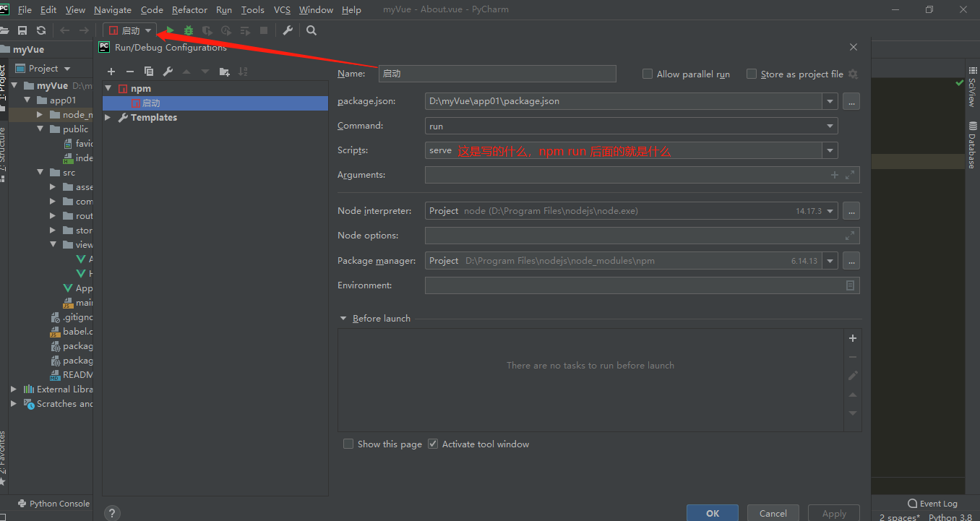Open the Node interpreter dropdown
980x521 pixels.
coord(830,211)
